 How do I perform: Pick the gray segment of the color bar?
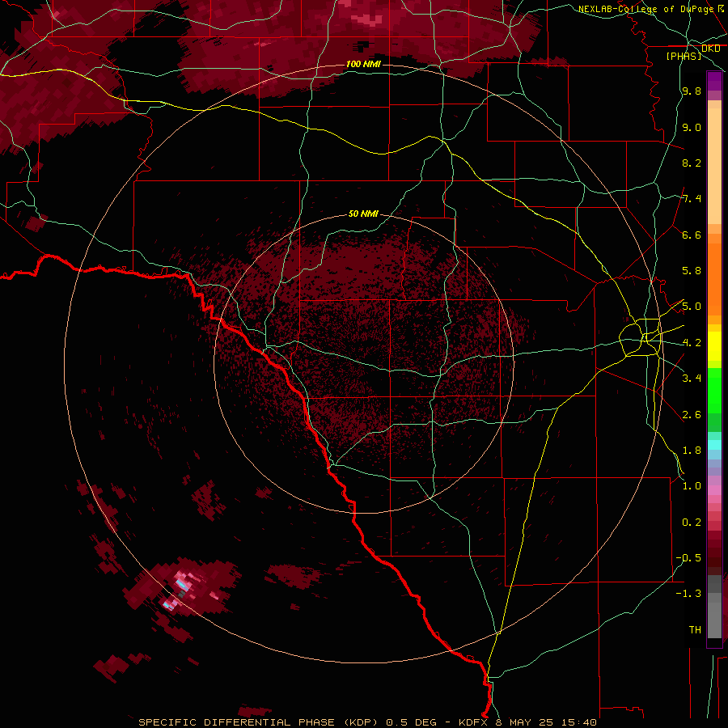click(714, 607)
